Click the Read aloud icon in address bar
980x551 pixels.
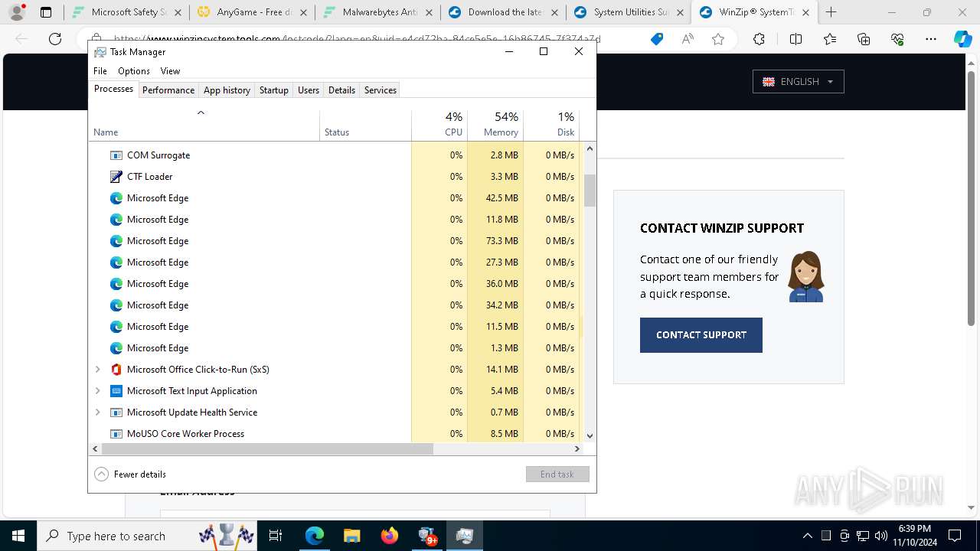point(688,40)
